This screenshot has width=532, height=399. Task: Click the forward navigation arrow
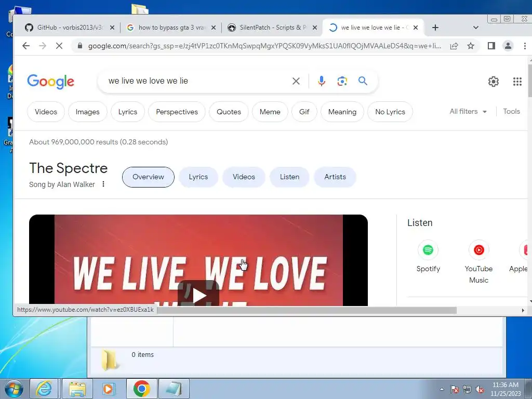coord(43,46)
